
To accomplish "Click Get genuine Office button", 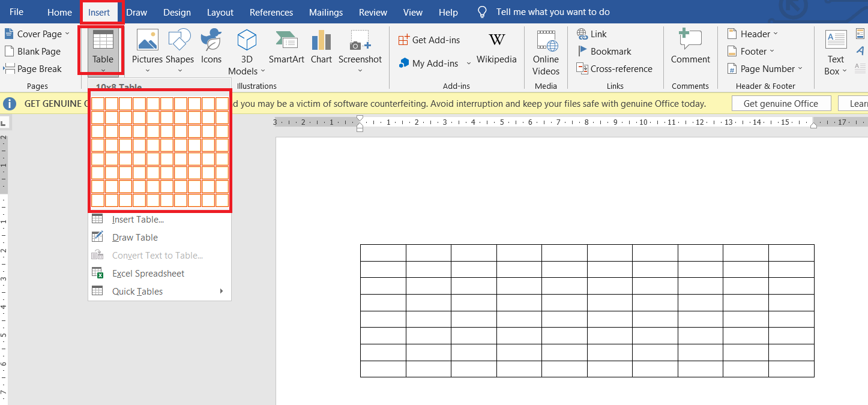I will [x=781, y=103].
